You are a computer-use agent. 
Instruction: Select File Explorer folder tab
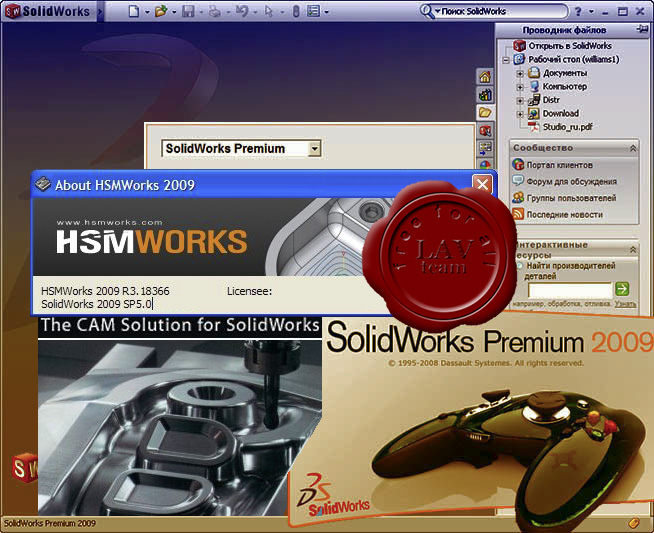(485, 112)
